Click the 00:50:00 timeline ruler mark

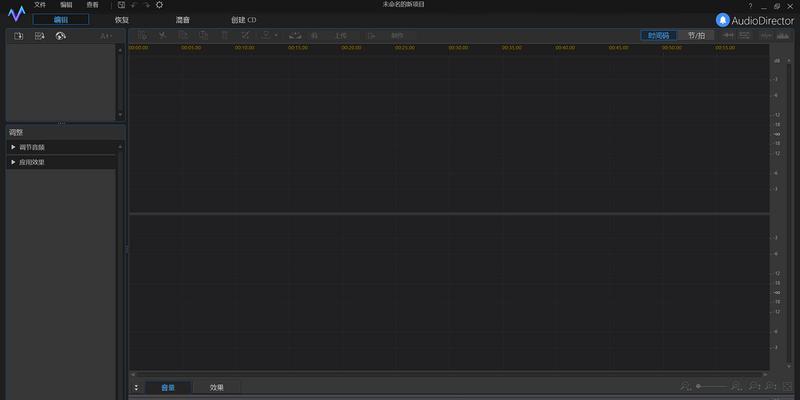coord(672,47)
